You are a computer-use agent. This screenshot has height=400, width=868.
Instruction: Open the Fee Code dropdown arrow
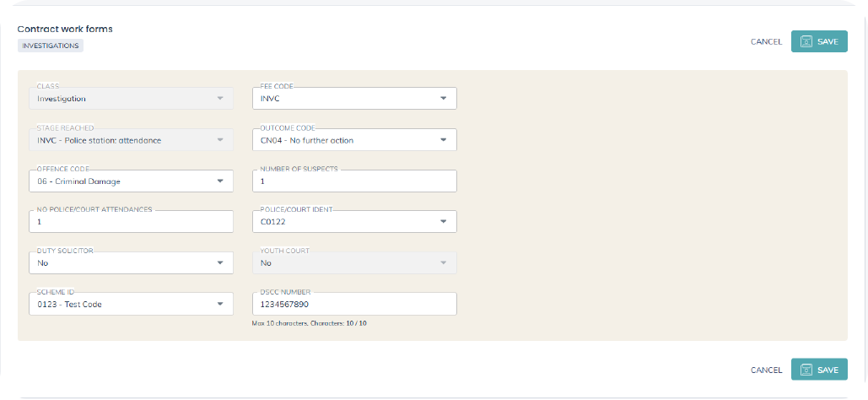tap(444, 99)
